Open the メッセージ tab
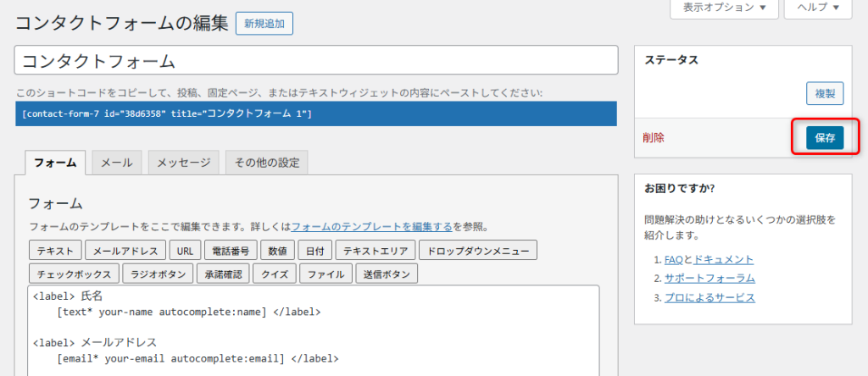The image size is (868, 376). pyautogui.click(x=184, y=163)
